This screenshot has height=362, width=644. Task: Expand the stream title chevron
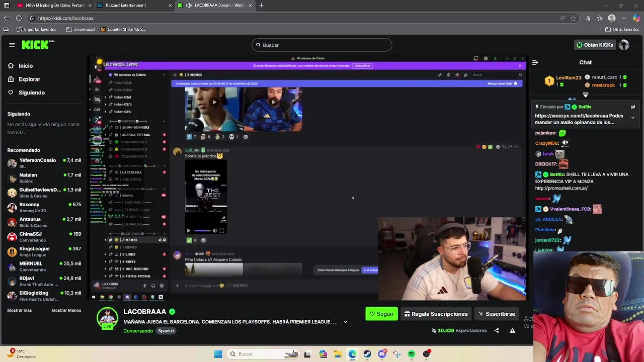[x=345, y=322]
